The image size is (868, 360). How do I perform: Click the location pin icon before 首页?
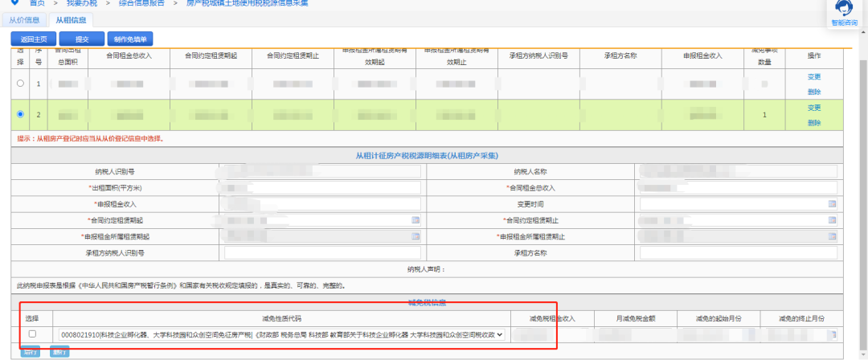point(14,2)
